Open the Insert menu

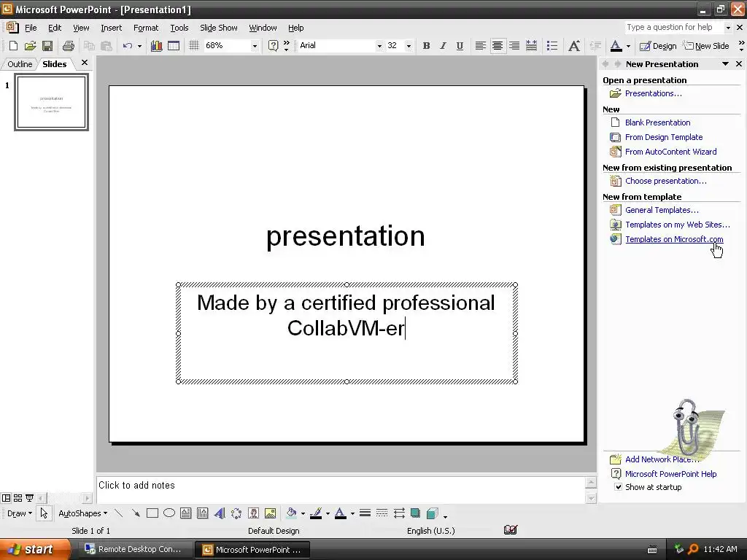(x=111, y=28)
